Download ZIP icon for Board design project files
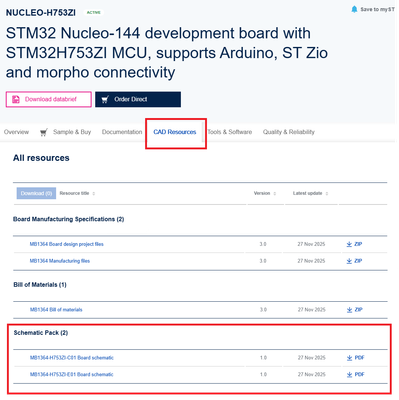The image size is (399, 400). (x=349, y=244)
